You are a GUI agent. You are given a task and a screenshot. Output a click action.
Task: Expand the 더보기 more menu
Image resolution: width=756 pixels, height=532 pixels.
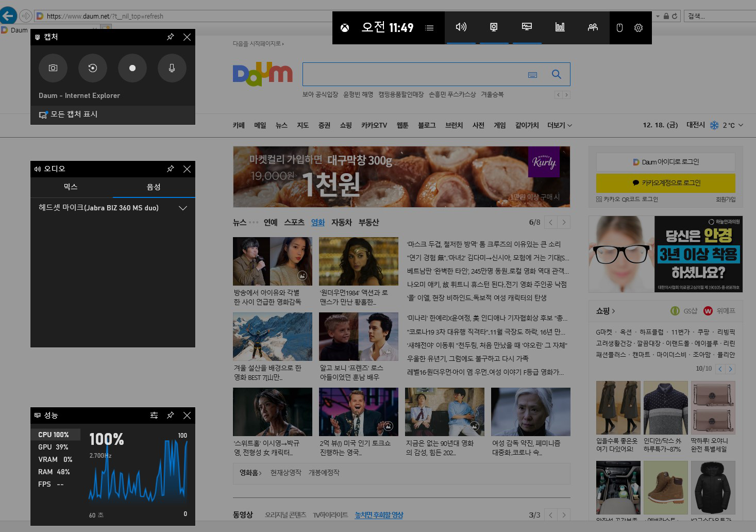pos(560,125)
